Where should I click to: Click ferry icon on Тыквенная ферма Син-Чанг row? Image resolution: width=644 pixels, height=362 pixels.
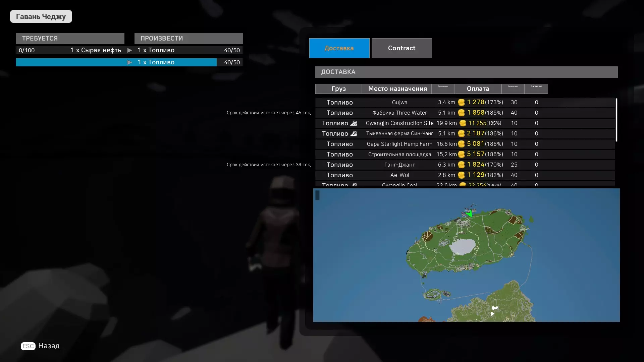[354, 134]
